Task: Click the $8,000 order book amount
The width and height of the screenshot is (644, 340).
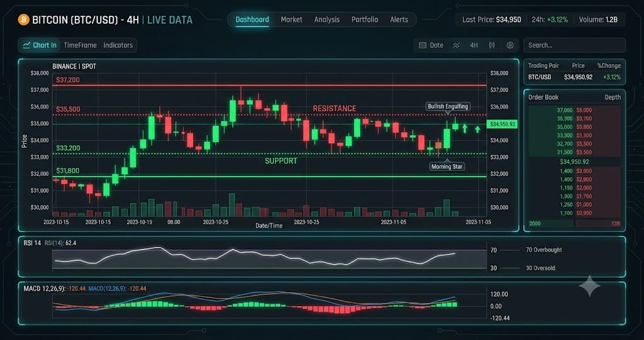Action: coord(584,110)
